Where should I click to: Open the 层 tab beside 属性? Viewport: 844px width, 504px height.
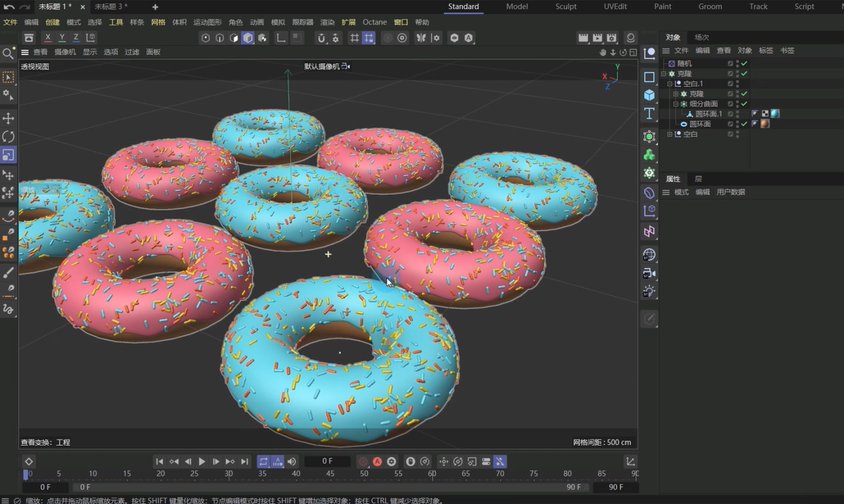(698, 179)
